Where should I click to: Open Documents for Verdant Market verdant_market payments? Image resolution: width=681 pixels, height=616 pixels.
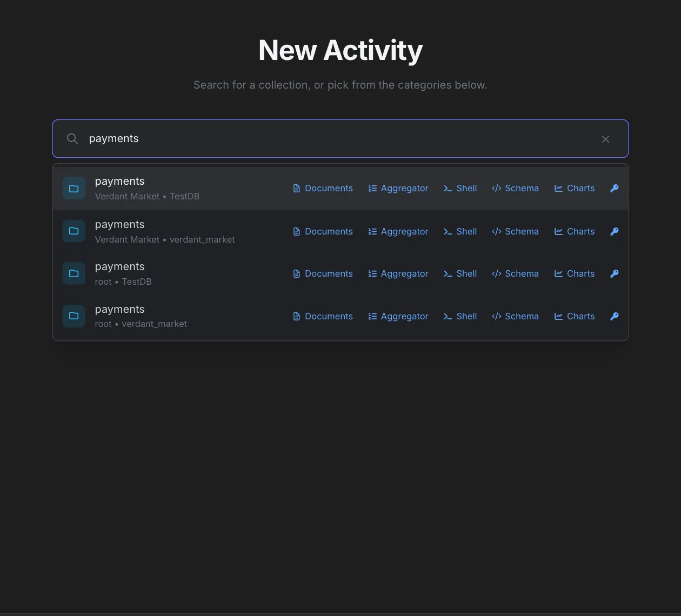[323, 231]
